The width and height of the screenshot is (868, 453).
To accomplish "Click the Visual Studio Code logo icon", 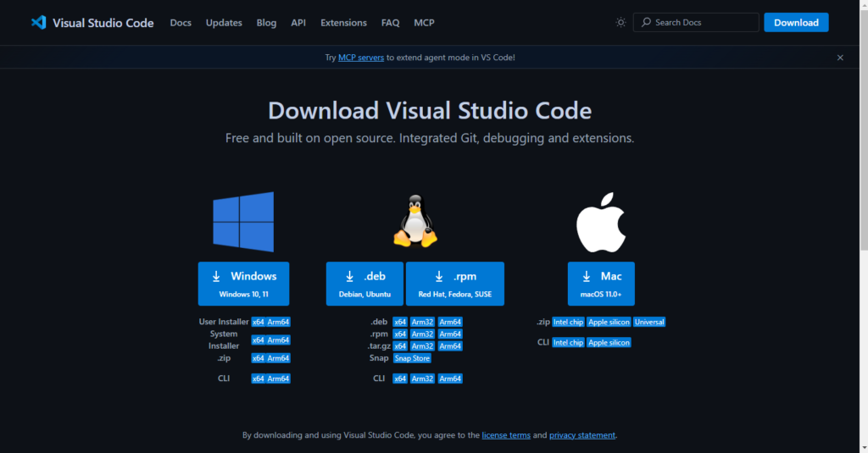I will (x=38, y=23).
